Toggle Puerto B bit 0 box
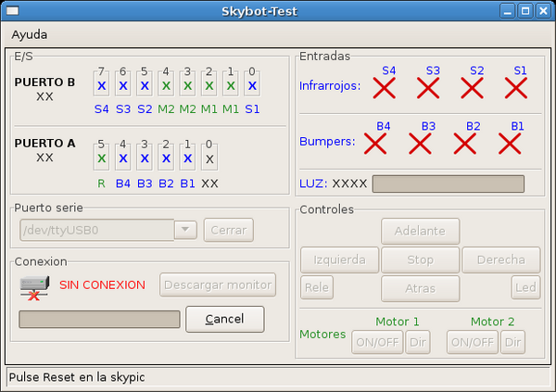 pyautogui.click(x=251, y=85)
